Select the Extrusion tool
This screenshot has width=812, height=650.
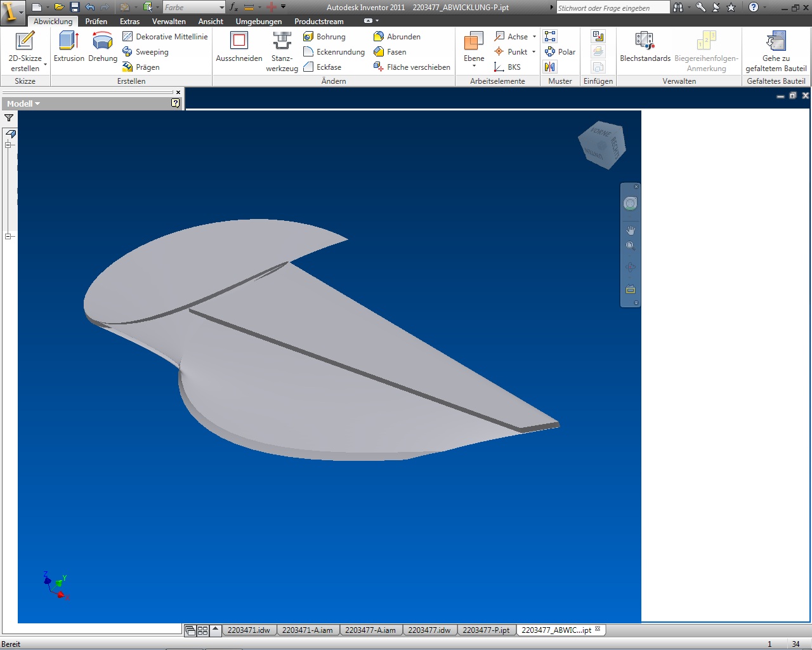(x=69, y=46)
